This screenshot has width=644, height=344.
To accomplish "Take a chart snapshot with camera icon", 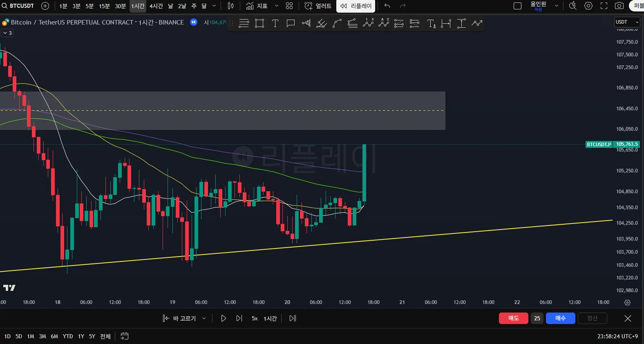I will pyautogui.click(x=619, y=6).
